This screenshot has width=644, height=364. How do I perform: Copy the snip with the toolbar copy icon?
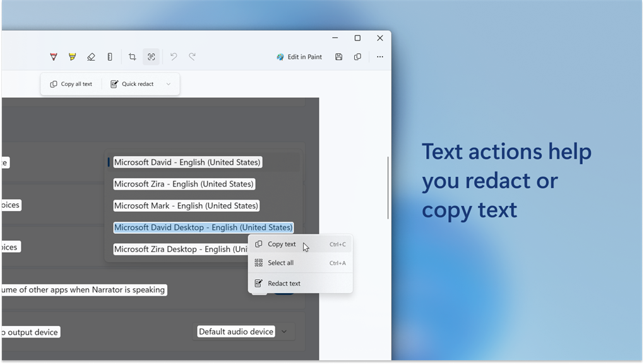tap(358, 57)
